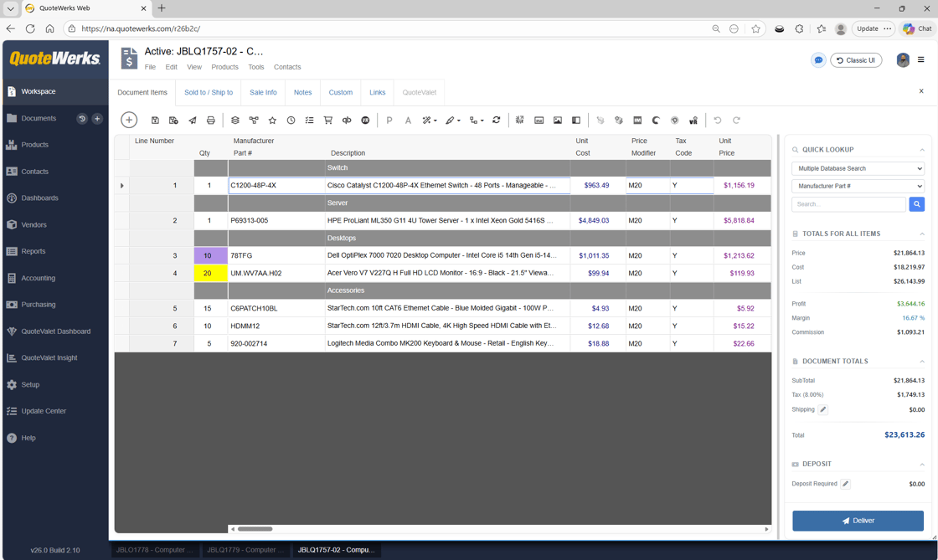938x560 pixels.
Task: Click the circled plus add item button
Action: (129, 121)
